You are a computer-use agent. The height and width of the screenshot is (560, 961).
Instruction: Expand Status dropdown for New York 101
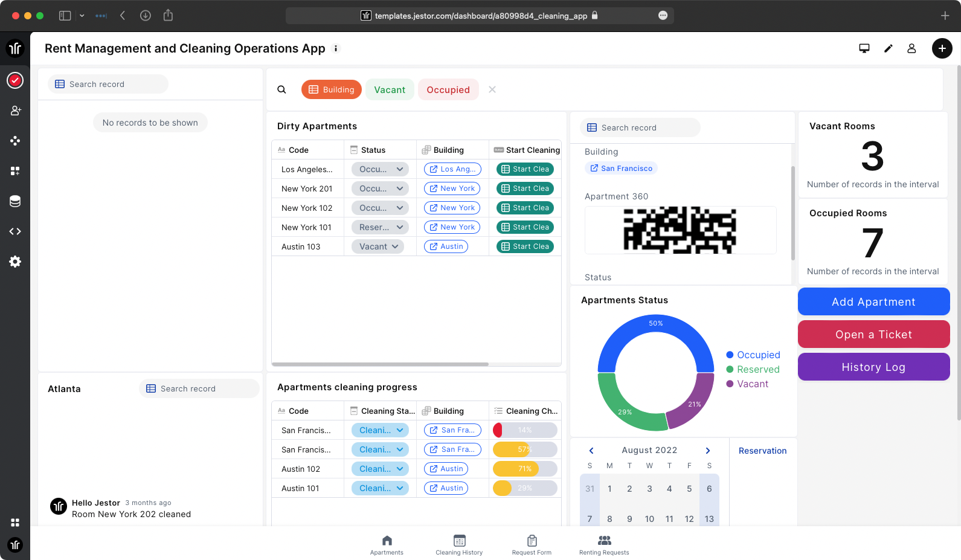pos(380,227)
